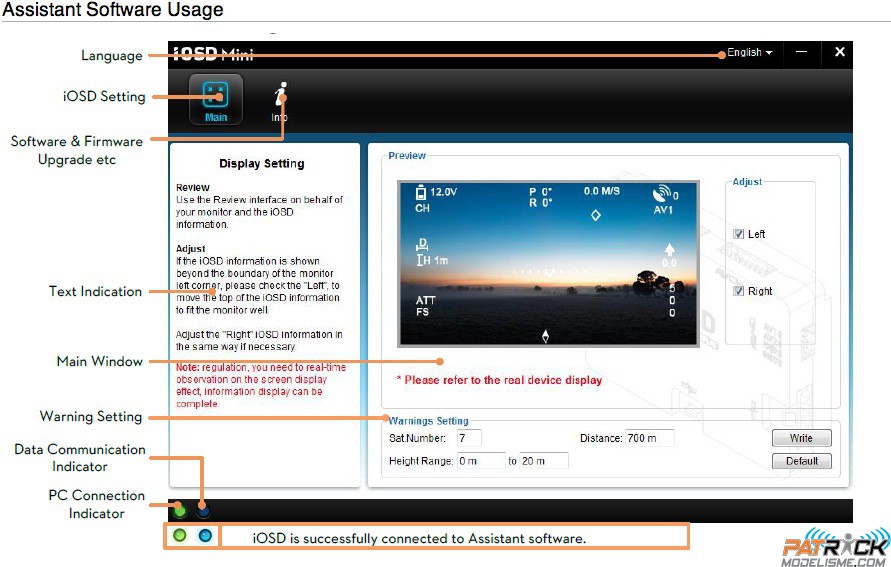Toggle the Right adjust checkbox
This screenshot has height=567, width=891.
coord(738,291)
